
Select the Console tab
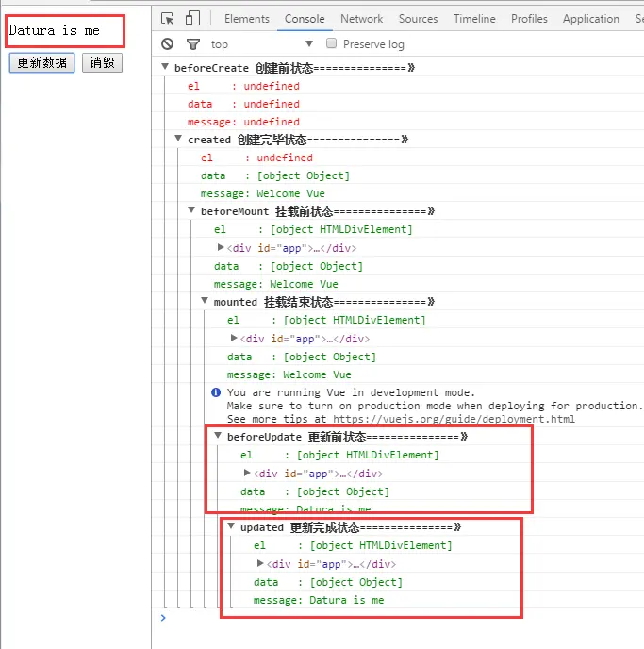pyautogui.click(x=305, y=19)
